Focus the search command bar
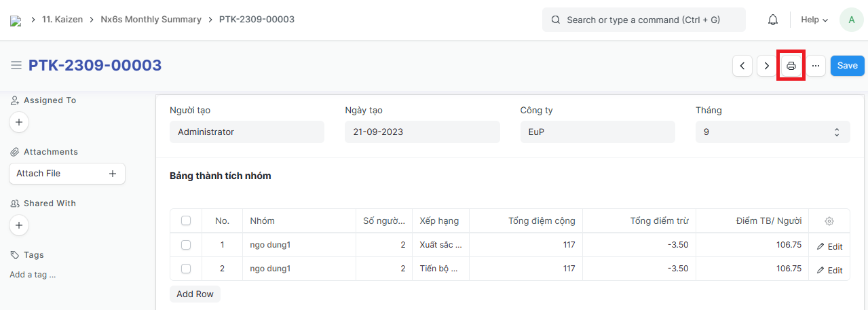868x310 pixels. click(x=643, y=20)
